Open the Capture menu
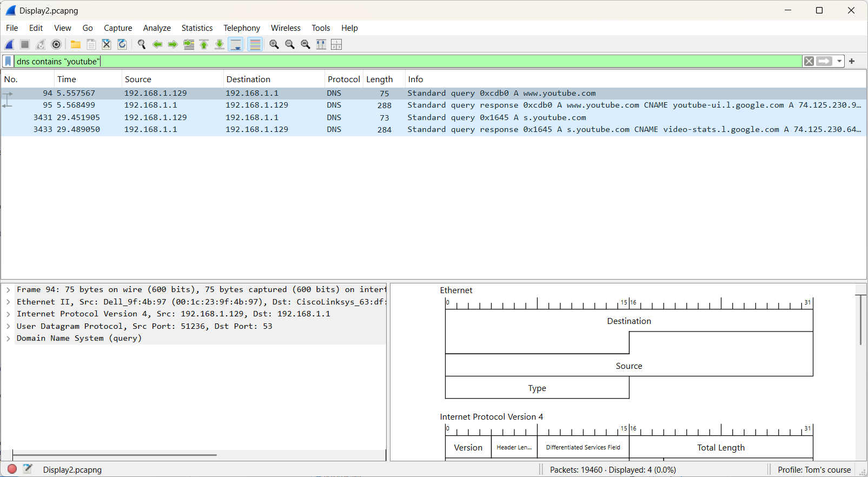This screenshot has height=477, width=868. tap(118, 28)
